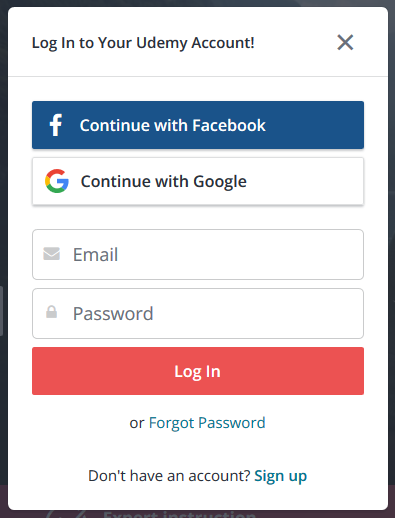395x518 pixels.
Task: Click the padlock icon in Password field
Action: [51, 312]
